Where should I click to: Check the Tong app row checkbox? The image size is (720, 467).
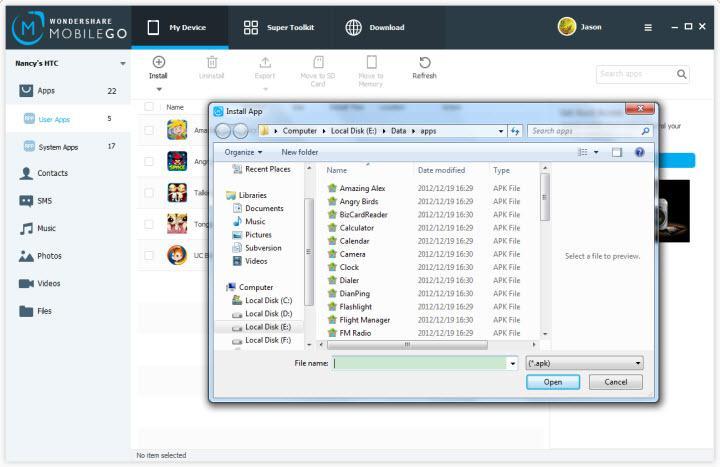coord(149,224)
